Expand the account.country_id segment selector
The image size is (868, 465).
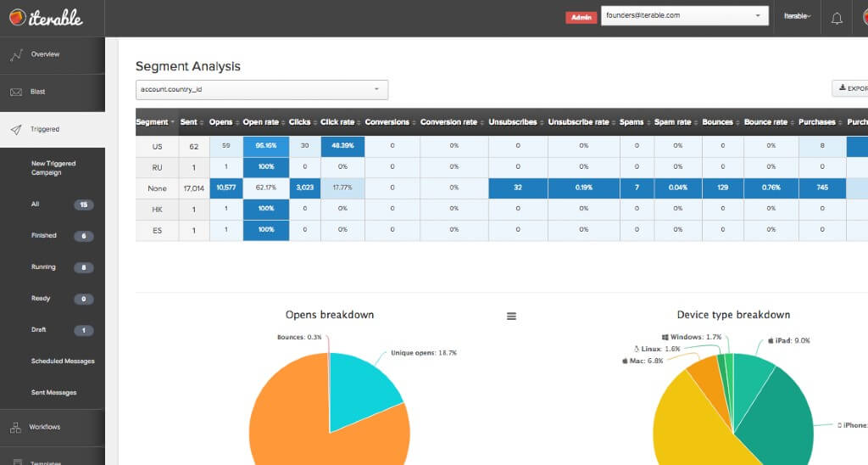tap(262, 90)
